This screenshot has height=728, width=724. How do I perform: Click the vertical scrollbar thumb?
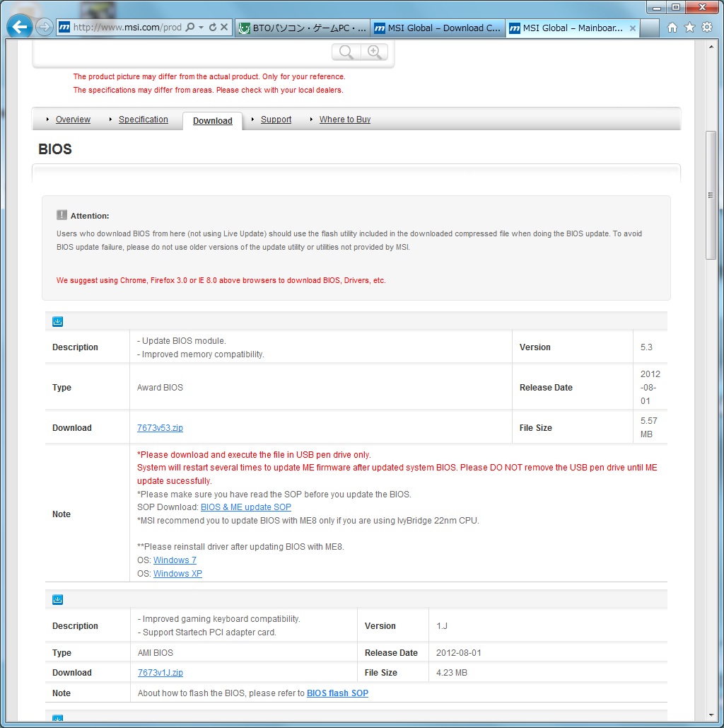711,195
